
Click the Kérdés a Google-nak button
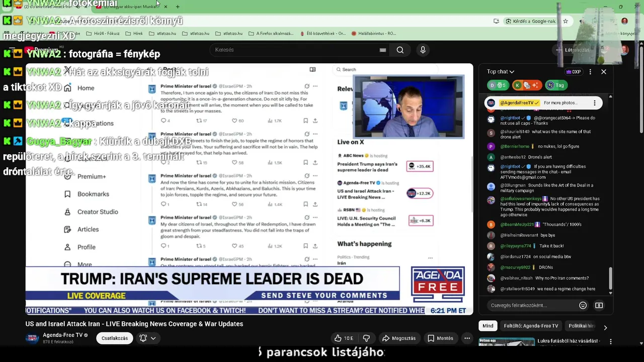click(x=530, y=21)
